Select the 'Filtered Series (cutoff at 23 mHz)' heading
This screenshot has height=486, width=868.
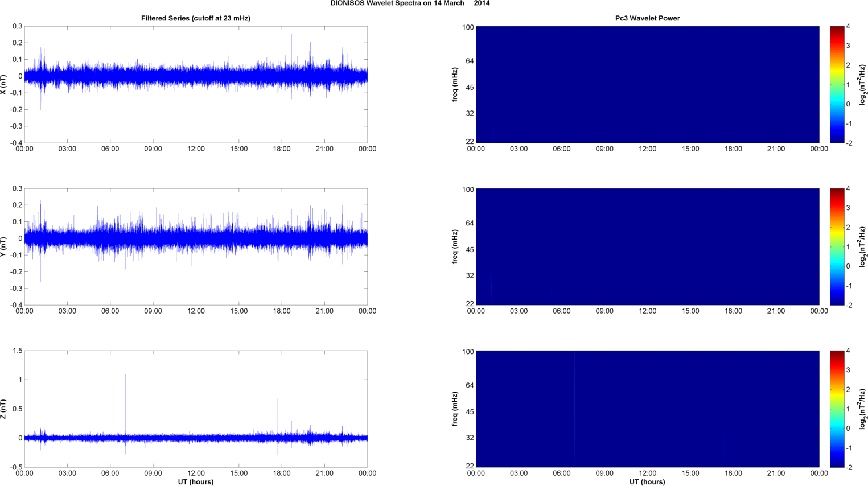point(196,18)
